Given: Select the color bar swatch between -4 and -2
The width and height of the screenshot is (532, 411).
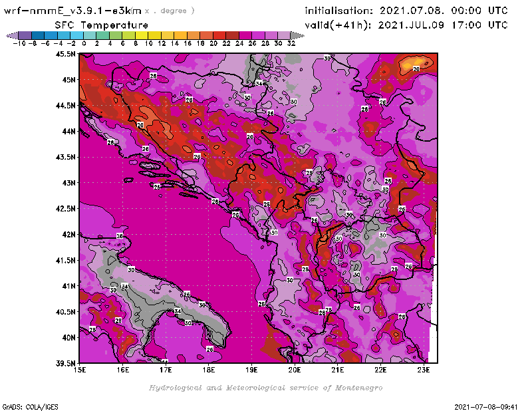Looking at the screenshot, I should pos(64,35).
